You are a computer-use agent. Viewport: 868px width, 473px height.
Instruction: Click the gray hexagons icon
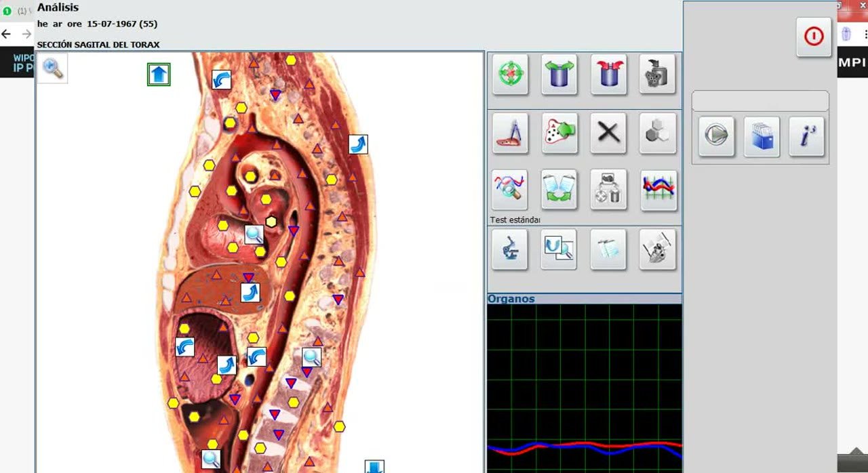[657, 132]
